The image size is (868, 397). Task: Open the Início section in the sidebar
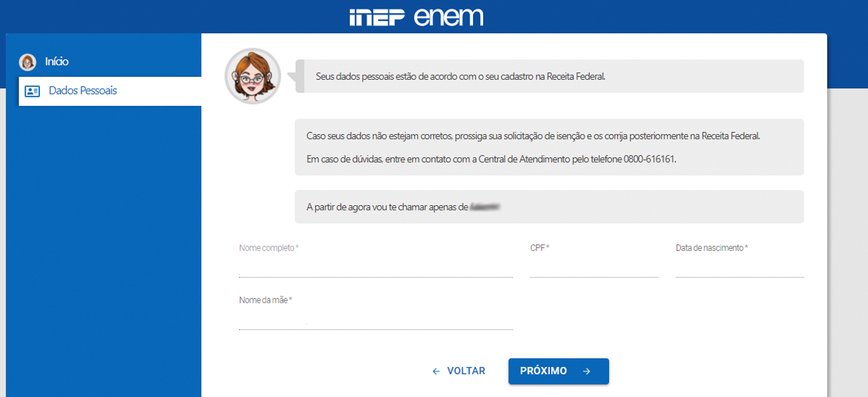click(x=57, y=61)
